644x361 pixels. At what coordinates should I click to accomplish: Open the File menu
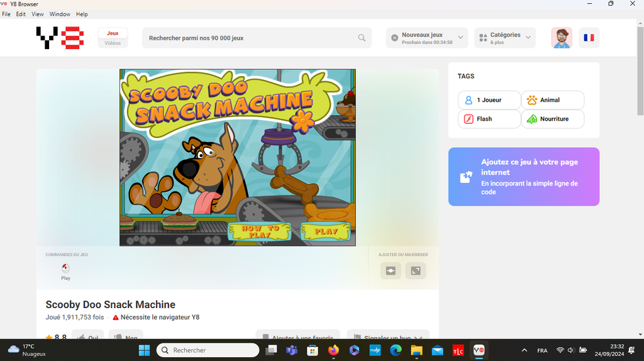(6, 14)
